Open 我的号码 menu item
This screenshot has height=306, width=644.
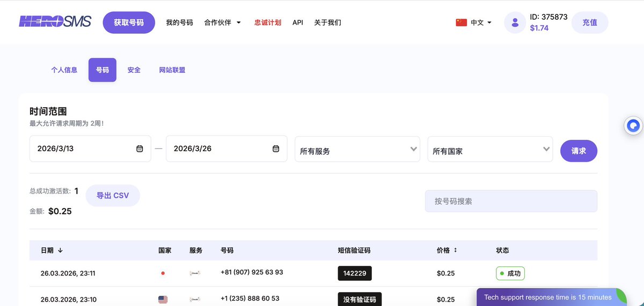click(x=179, y=23)
